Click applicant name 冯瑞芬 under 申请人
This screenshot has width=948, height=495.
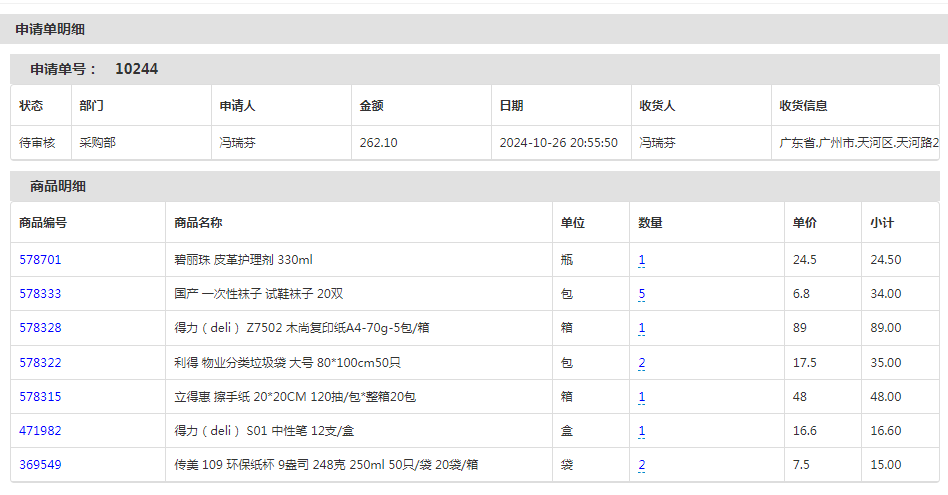238,143
